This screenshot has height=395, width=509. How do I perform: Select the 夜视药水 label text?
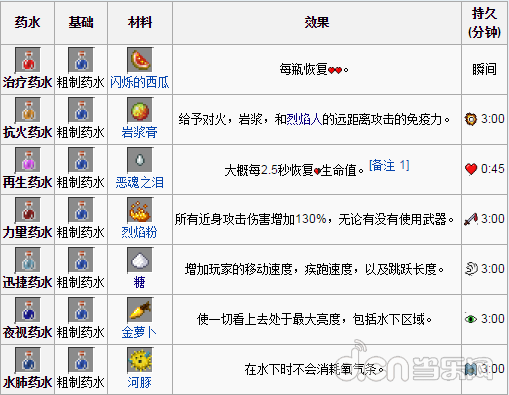[x=27, y=332]
